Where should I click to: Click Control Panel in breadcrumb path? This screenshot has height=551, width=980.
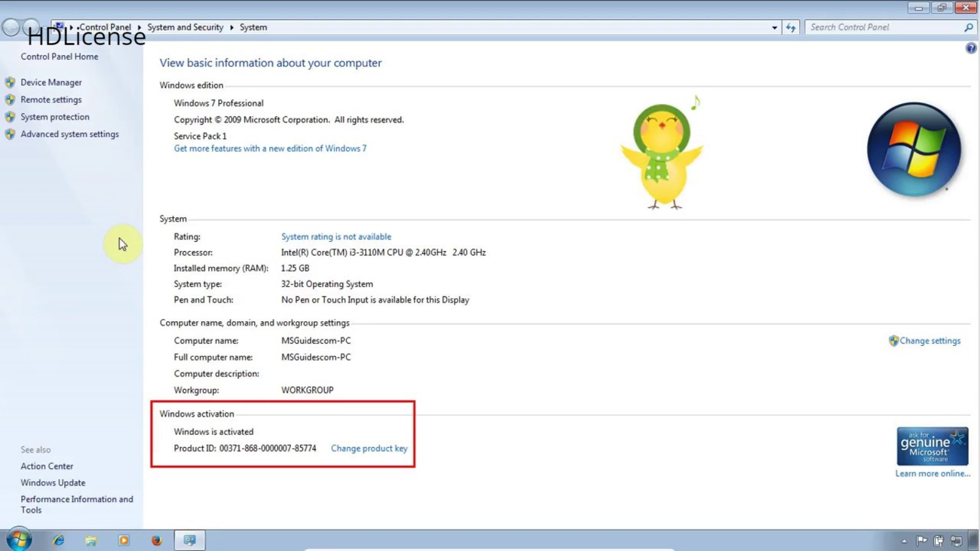click(105, 27)
